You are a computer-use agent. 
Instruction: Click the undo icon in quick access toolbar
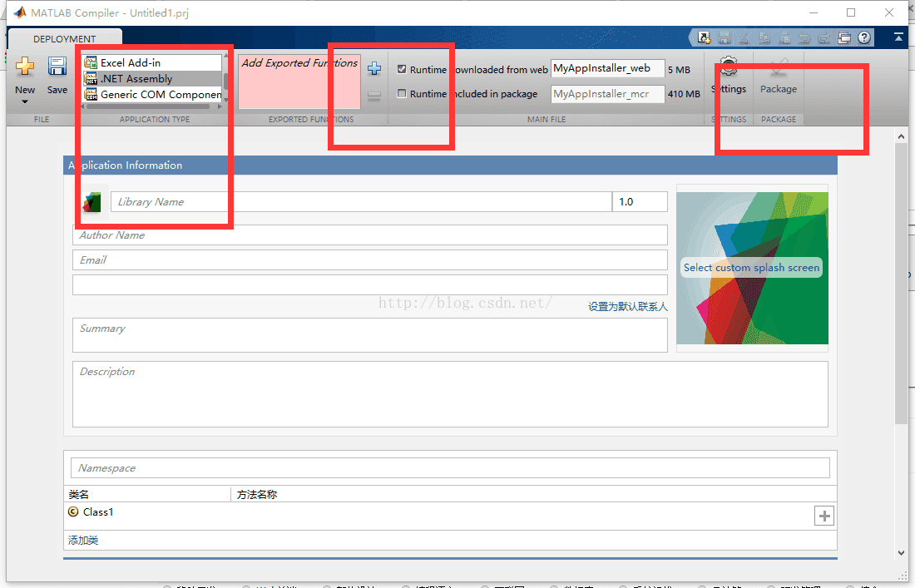(804, 38)
